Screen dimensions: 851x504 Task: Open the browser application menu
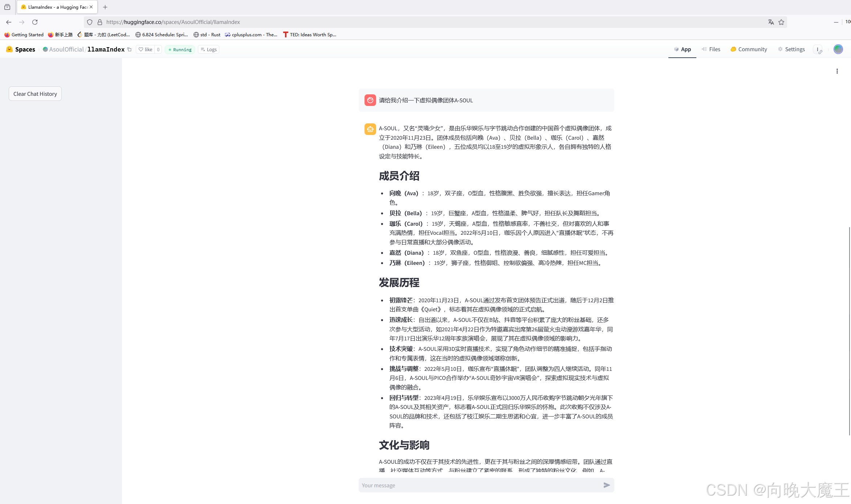click(x=848, y=22)
